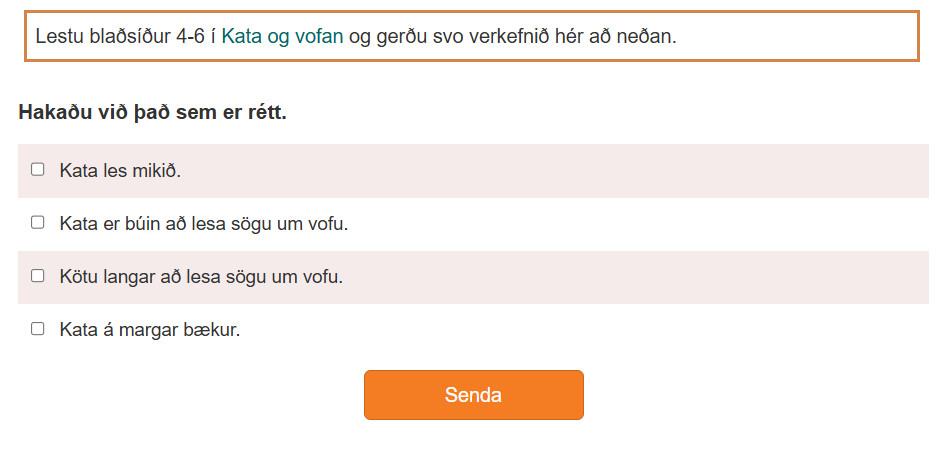
Task: Click the word "Kata" in the green book link
Action: pyautogui.click(x=240, y=37)
